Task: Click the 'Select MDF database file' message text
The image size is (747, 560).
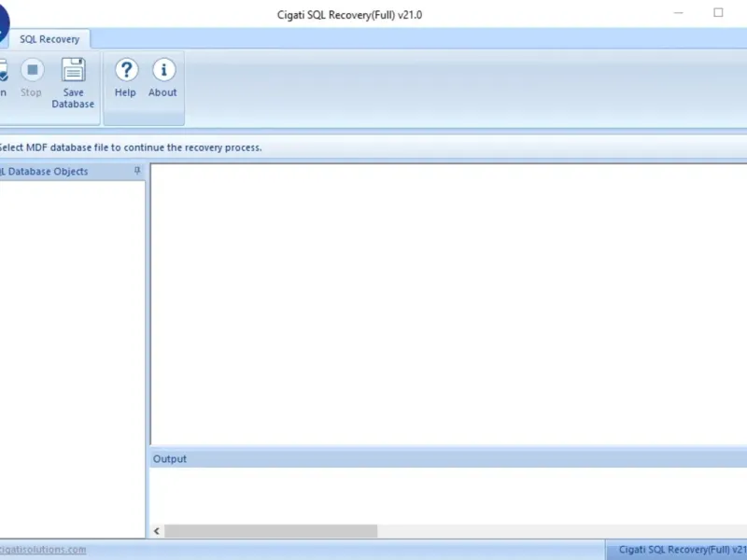Action: (x=130, y=147)
